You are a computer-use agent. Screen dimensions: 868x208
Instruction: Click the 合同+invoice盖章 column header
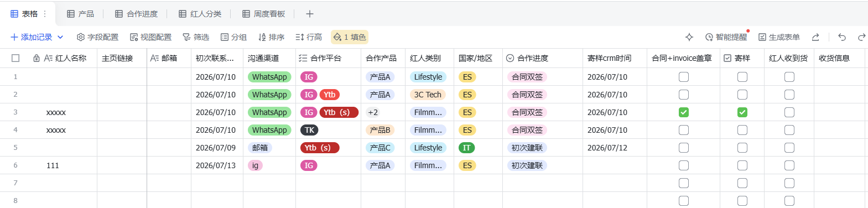click(683, 58)
